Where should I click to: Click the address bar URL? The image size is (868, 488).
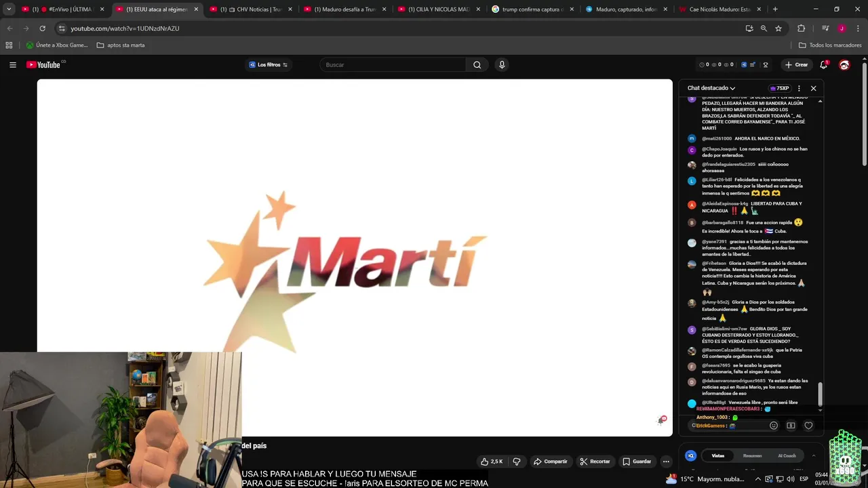(x=125, y=28)
